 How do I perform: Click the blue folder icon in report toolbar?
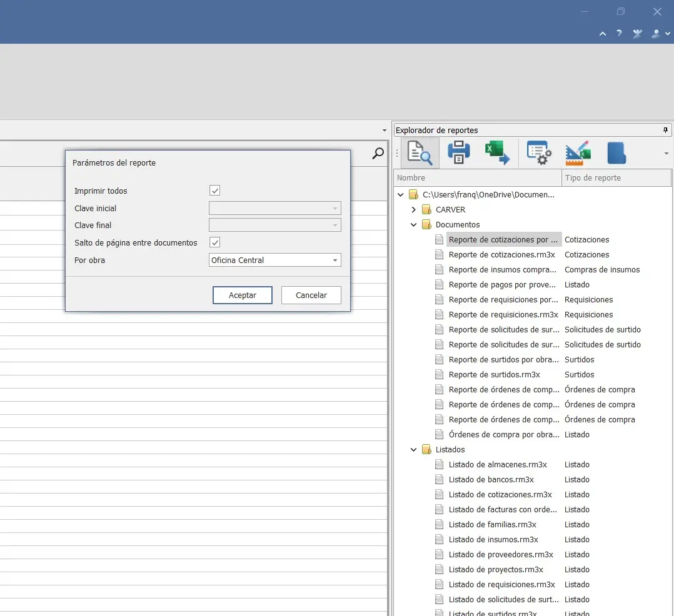[x=616, y=153]
